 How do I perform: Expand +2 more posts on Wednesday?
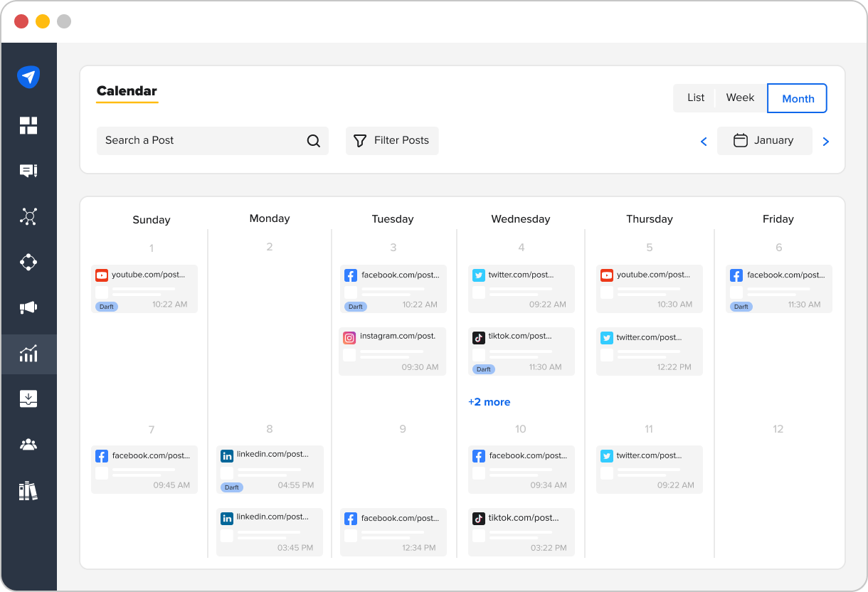(489, 402)
